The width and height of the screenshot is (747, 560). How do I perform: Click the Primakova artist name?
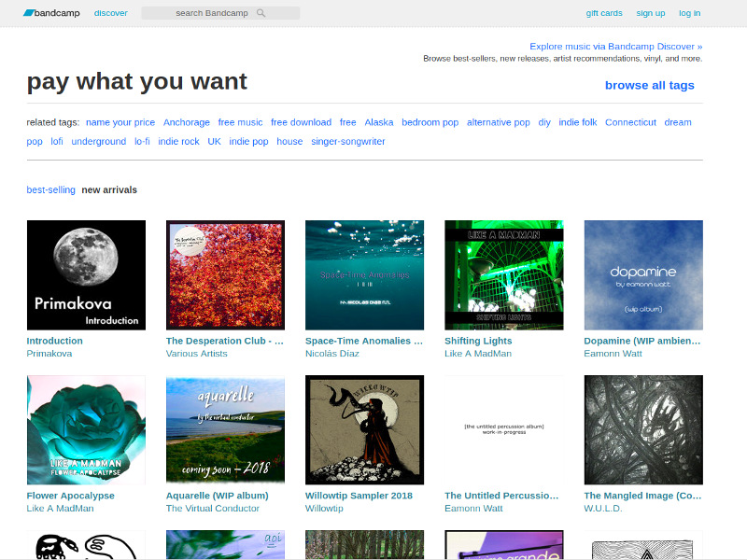point(49,354)
